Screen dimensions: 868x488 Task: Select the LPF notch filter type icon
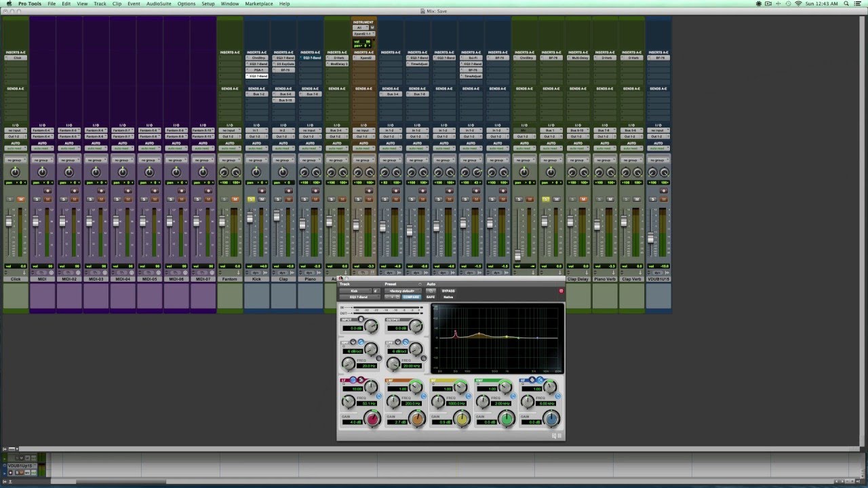[398, 342]
